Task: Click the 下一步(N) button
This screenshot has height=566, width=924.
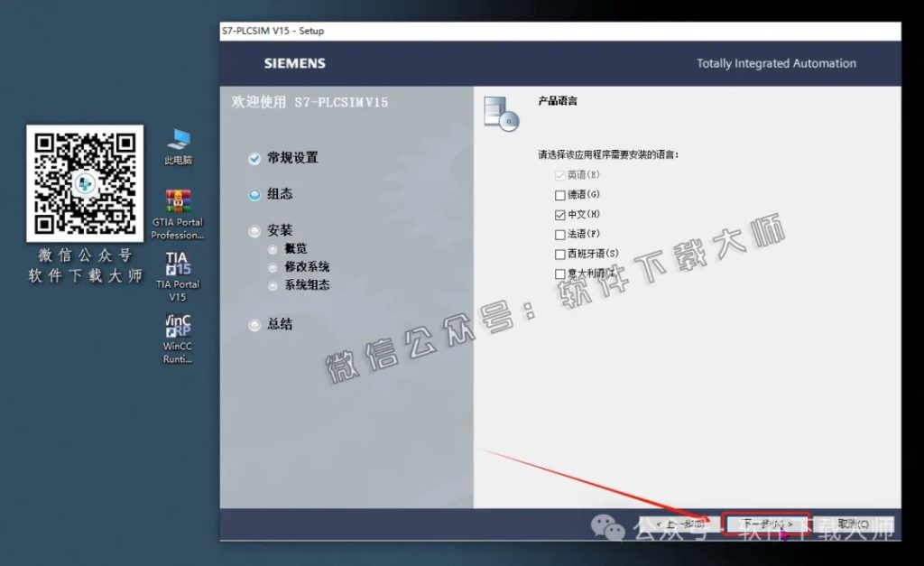Action: [x=766, y=522]
